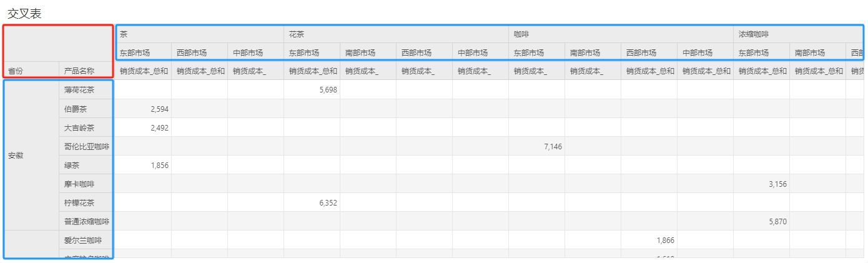Select the 大吉岭茶 row label
The image size is (868, 263).
79,127
